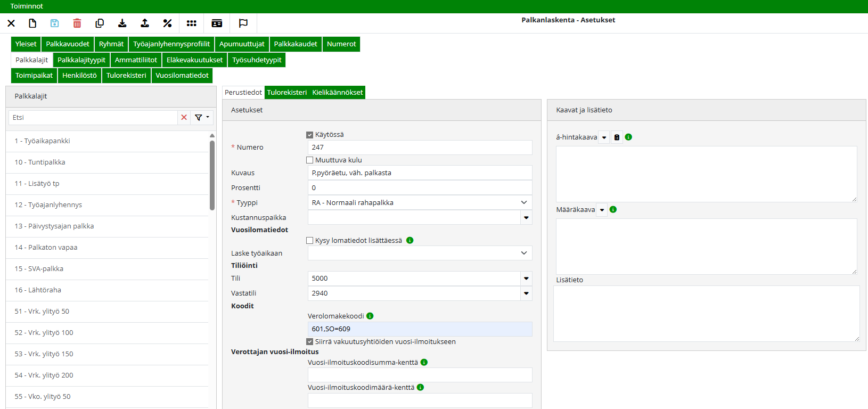Click the copy/duplicate toolbar icon

100,23
